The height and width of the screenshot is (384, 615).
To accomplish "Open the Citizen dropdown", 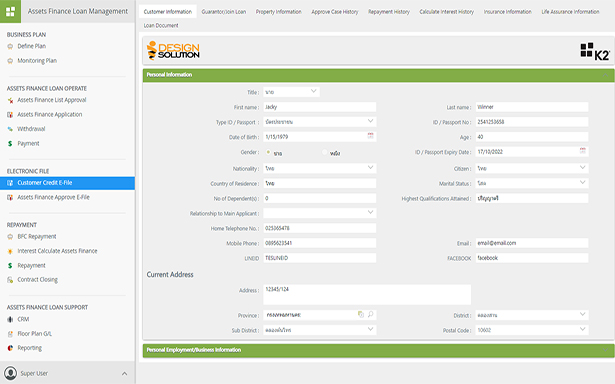I will tap(532, 168).
